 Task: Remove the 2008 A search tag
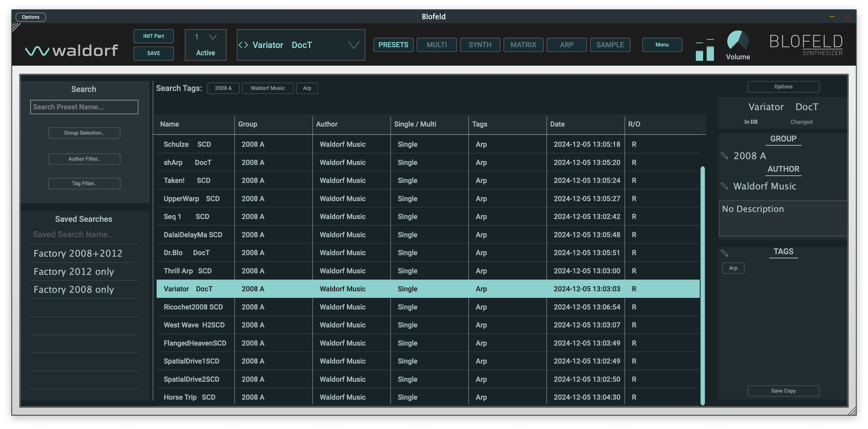point(223,88)
